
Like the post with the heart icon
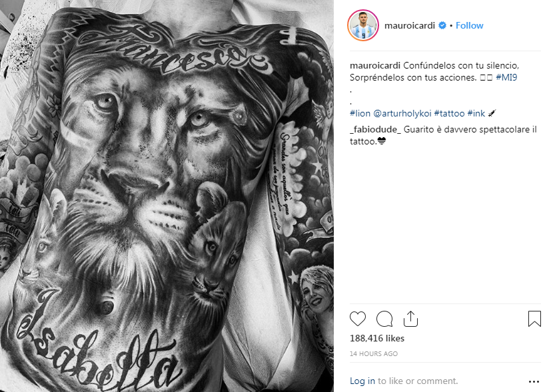coord(358,319)
